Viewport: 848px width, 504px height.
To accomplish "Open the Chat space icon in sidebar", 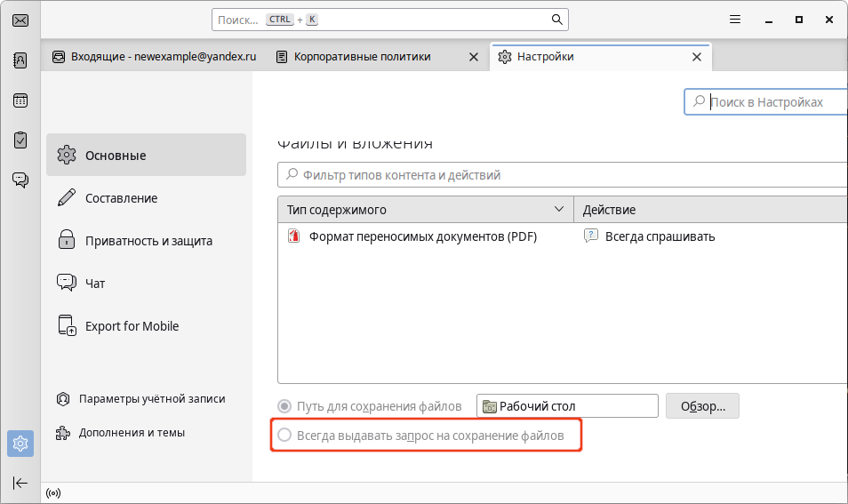I will 20,180.
